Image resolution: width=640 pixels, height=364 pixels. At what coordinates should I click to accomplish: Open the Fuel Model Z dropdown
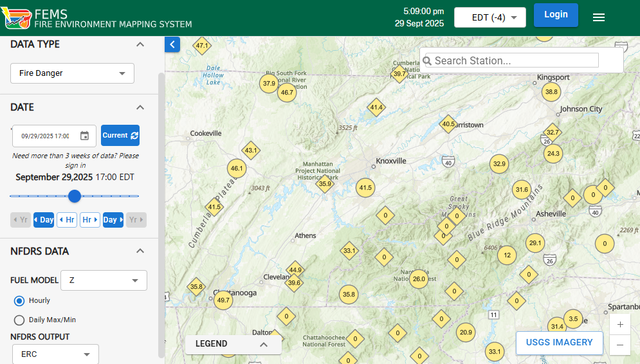coord(104,280)
